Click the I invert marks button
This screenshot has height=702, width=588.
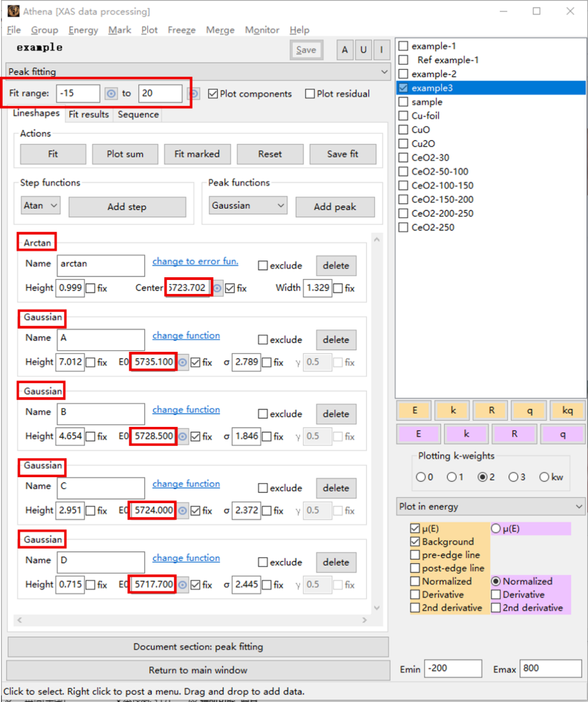pos(382,50)
